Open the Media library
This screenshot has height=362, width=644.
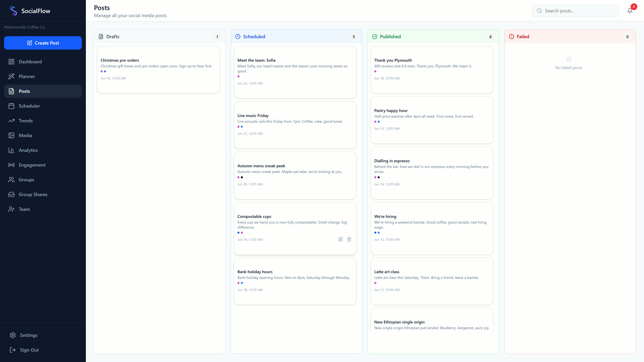(x=43, y=135)
